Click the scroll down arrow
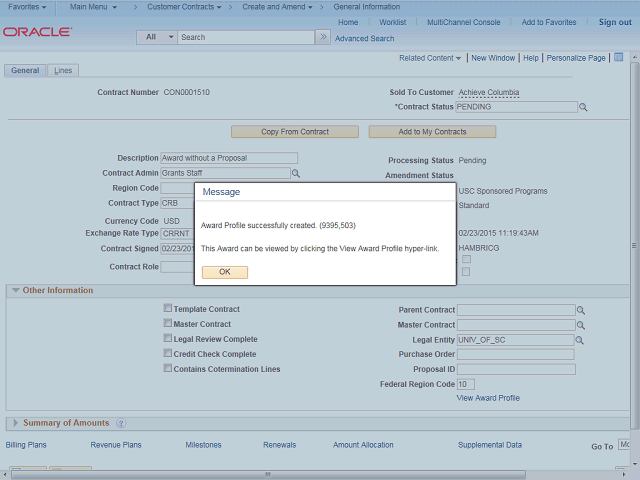The width and height of the screenshot is (640, 480). click(x=634, y=464)
